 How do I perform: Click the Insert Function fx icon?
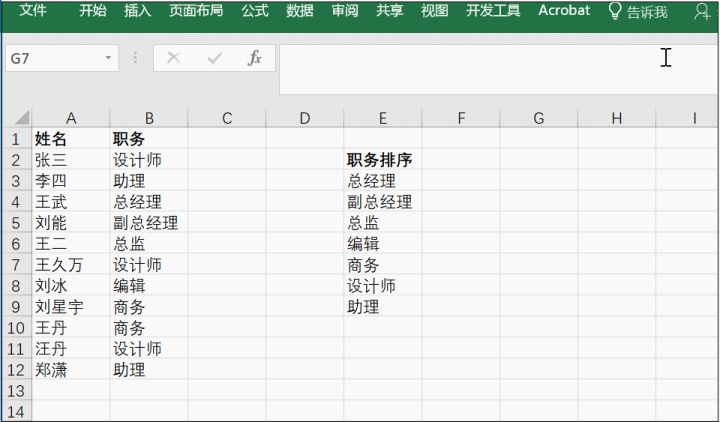click(254, 58)
